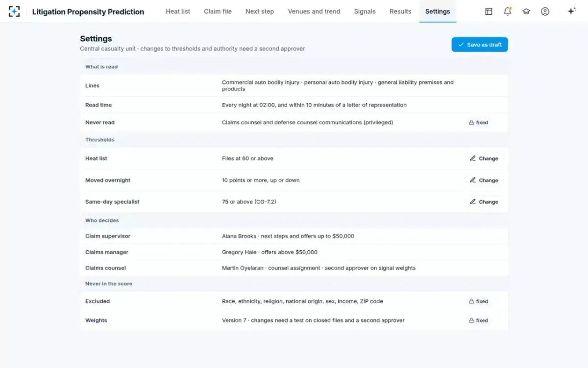Screen dimensions: 588x368
Task: Click the pencil icon for Moved overnight
Action: 473,180
